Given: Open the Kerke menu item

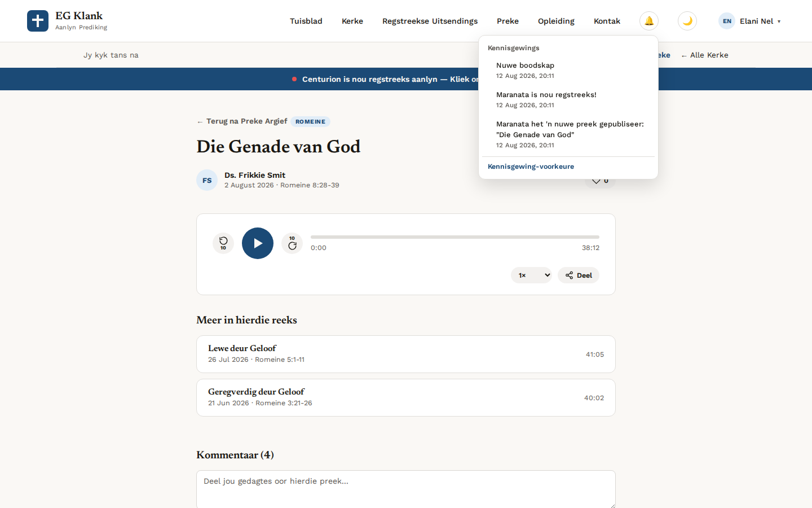Looking at the screenshot, I should click(352, 21).
